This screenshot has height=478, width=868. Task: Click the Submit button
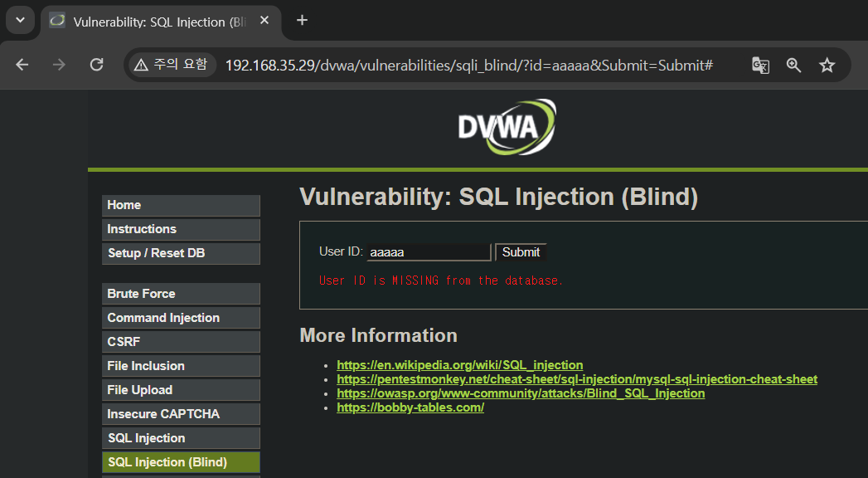click(x=521, y=252)
